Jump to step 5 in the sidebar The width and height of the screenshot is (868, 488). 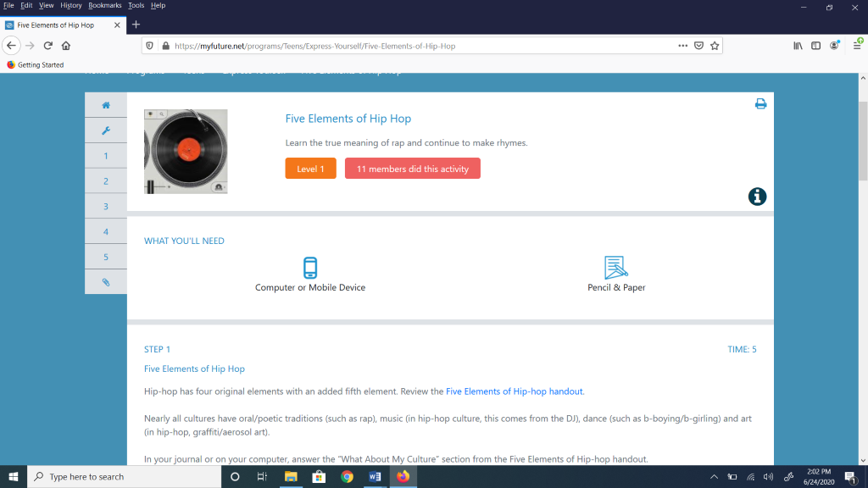[x=106, y=257]
